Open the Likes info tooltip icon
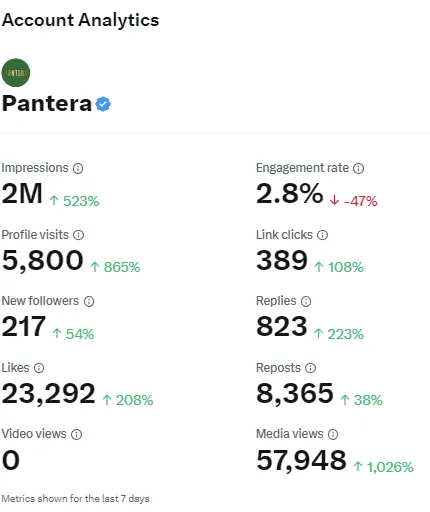Screen dimensions: 430x512 coord(39,368)
